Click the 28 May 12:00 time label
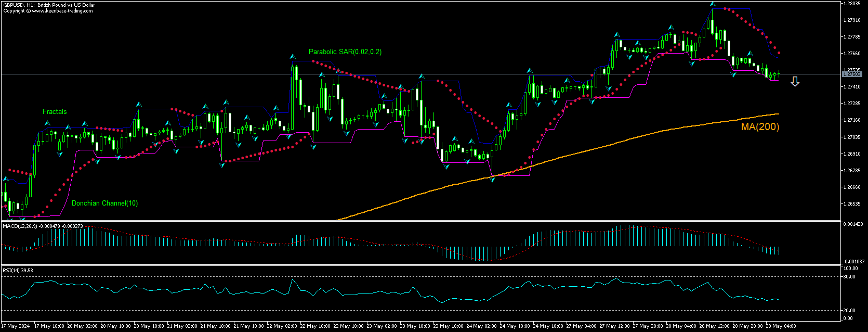 click(715, 326)
